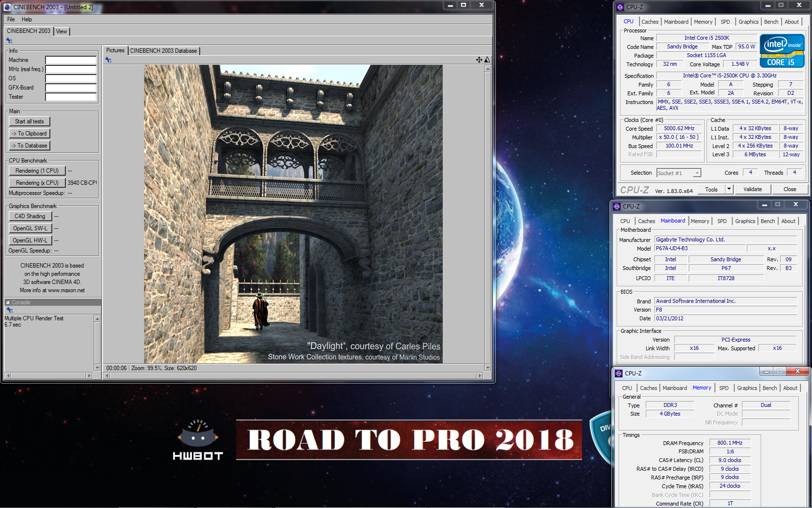Click the multiplier value x 50.0 (16 - 50)
This screenshot has width=812, height=508.
pos(679,137)
